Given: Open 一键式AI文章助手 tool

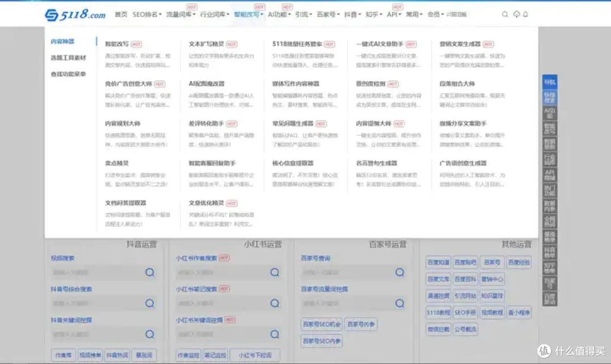Looking at the screenshot, I should 380,44.
